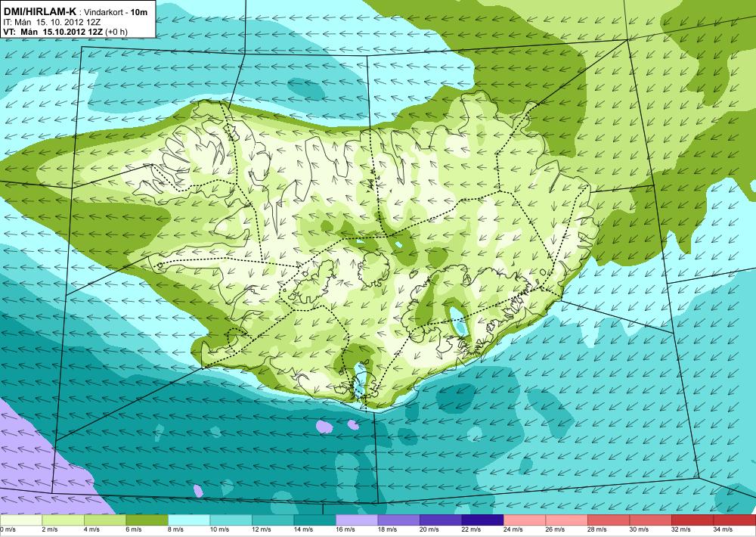Screen dimensions: 756x537
Task: Click the "2 m/s" legend label
Action: [50, 529]
